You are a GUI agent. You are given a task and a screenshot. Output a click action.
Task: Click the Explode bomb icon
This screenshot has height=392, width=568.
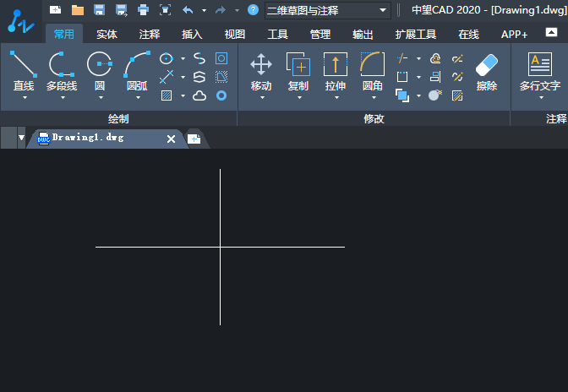coord(435,95)
